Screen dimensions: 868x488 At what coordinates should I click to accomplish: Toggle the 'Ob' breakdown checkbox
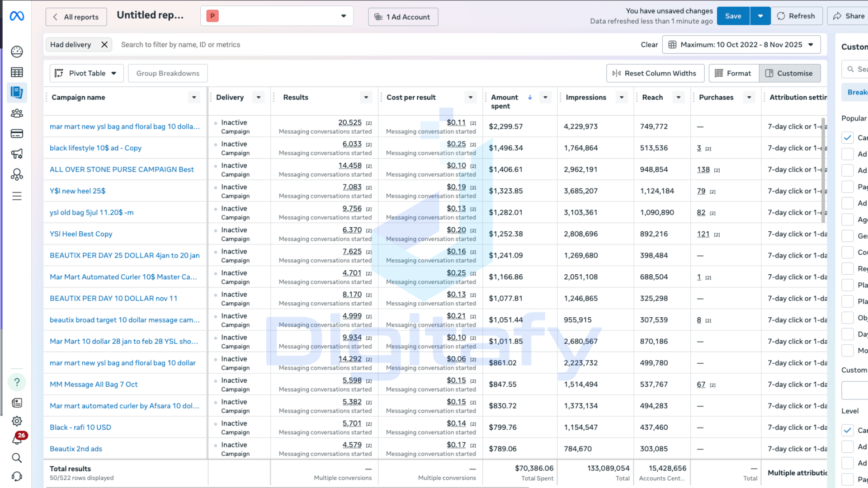pyautogui.click(x=848, y=318)
